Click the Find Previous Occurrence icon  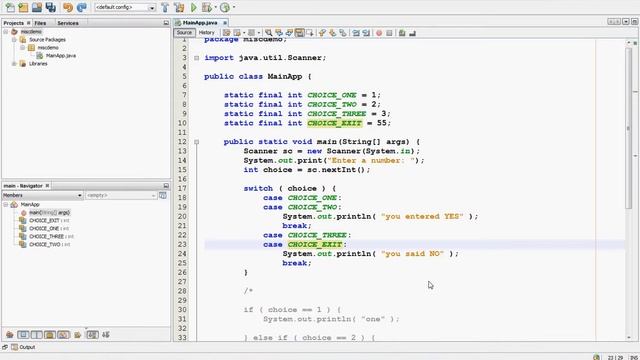coord(279,33)
